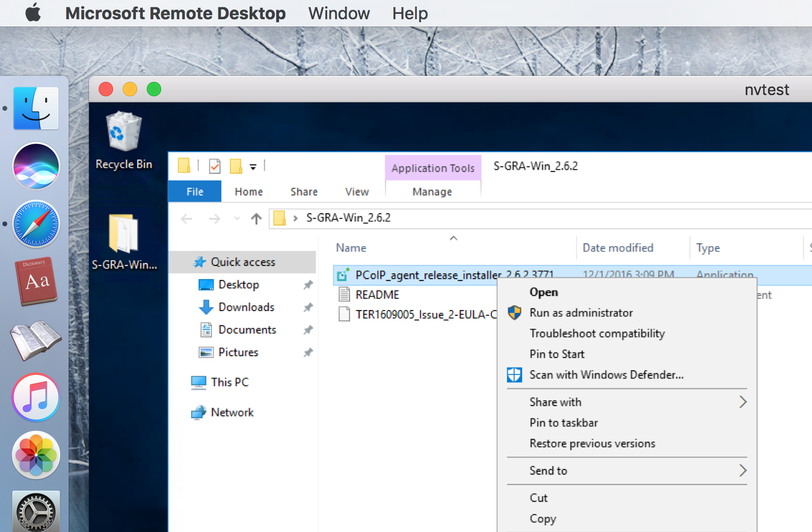Open Customize Quick Access Toolbar dropdown
Viewport: 812px width, 532px height.
coord(253,167)
